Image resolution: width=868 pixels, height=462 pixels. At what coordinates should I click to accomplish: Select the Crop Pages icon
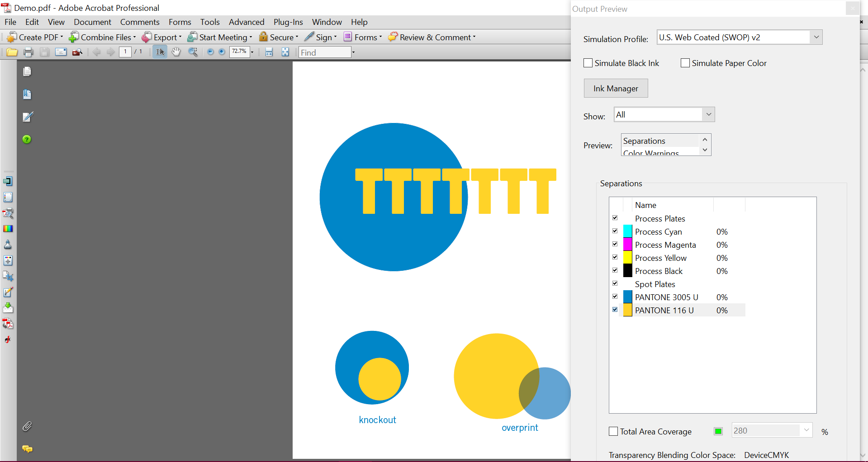[x=8, y=276]
